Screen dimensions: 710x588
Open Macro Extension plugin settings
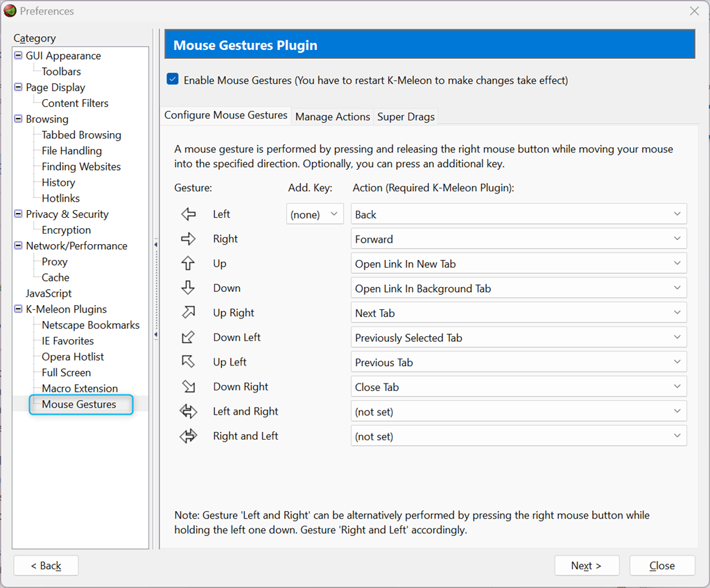(x=80, y=389)
